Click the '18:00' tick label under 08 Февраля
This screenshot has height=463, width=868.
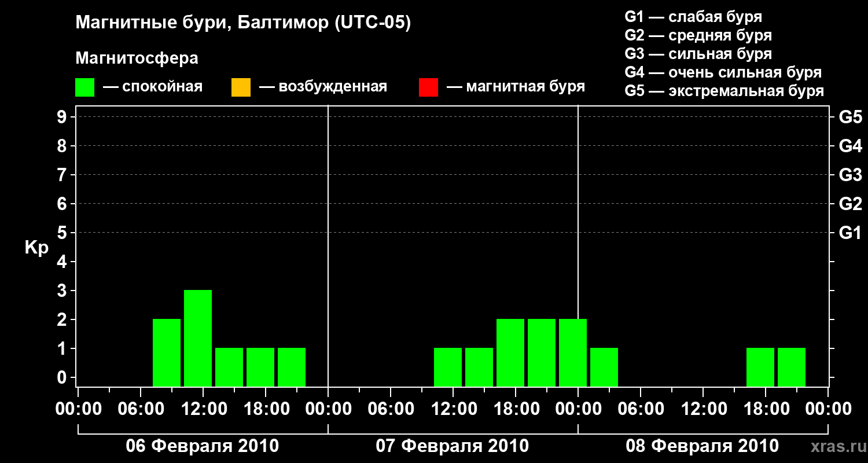tap(766, 409)
